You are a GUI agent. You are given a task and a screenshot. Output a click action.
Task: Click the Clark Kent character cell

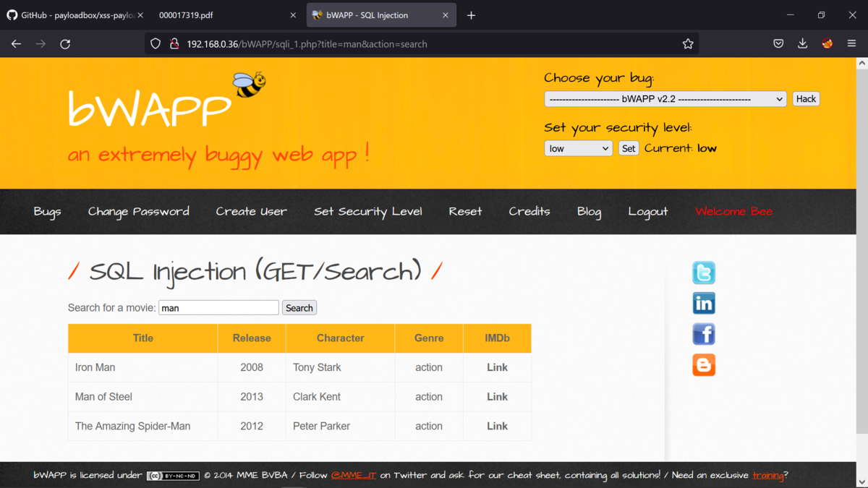pos(341,397)
